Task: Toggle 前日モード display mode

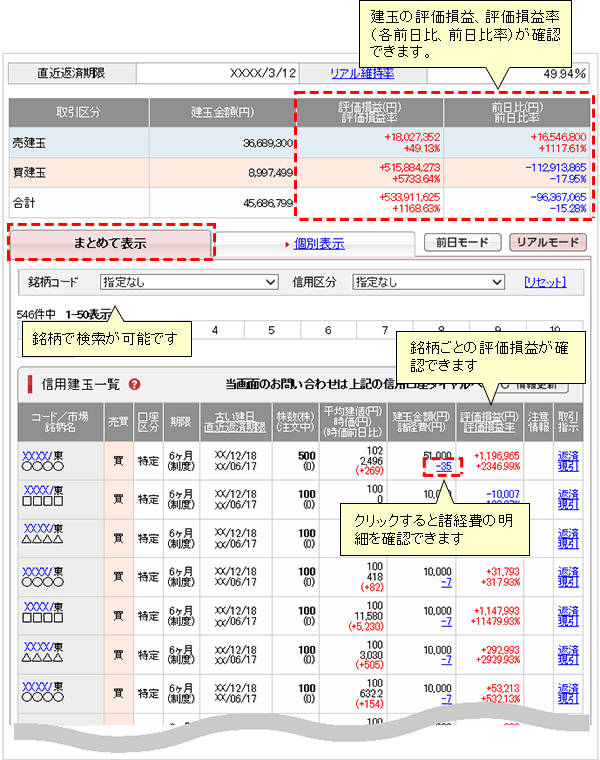Action: [x=461, y=243]
